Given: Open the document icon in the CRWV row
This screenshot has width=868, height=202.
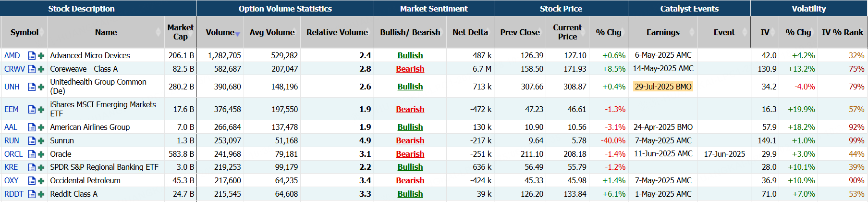Looking at the screenshot, I should (x=32, y=69).
